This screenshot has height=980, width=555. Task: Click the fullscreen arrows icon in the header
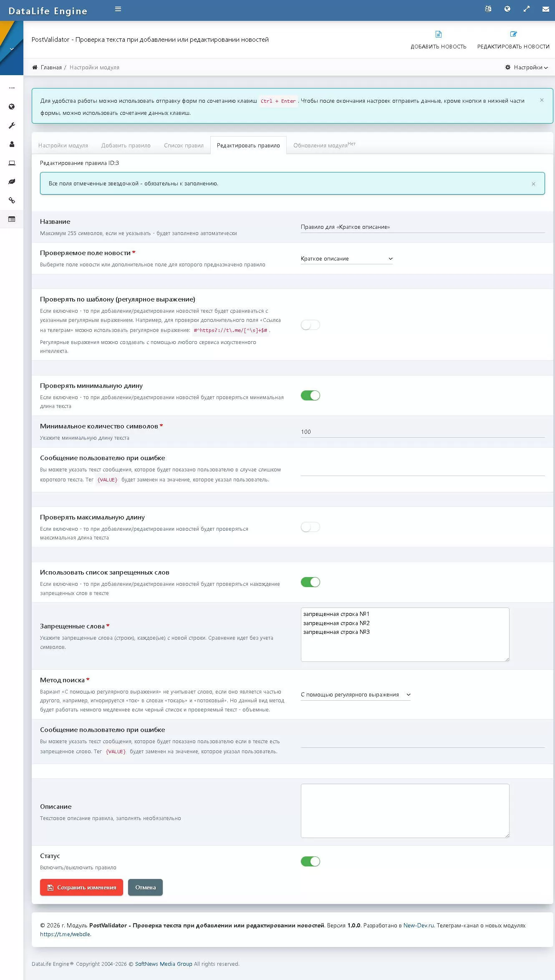pos(527,9)
